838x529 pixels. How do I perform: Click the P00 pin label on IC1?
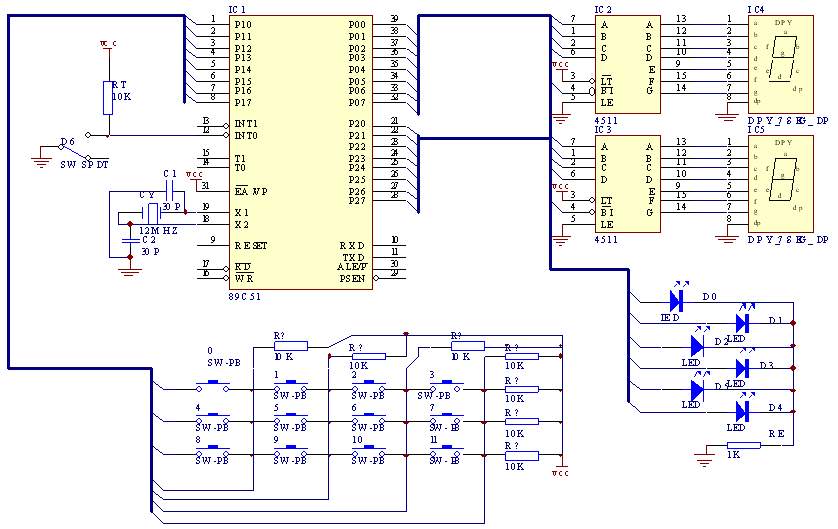(x=357, y=24)
